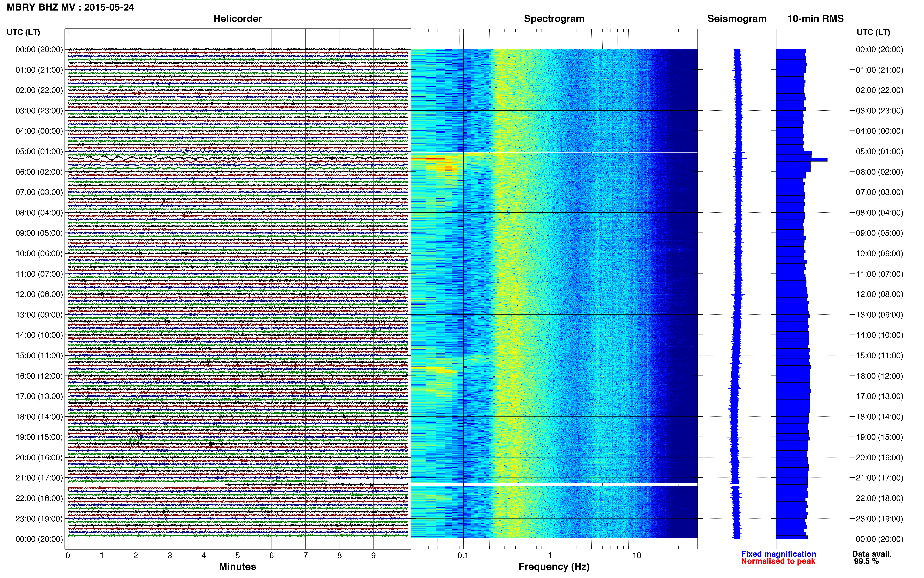
Task: Select '01:00 (21:00)' on the left time axis
Action: [x=39, y=70]
